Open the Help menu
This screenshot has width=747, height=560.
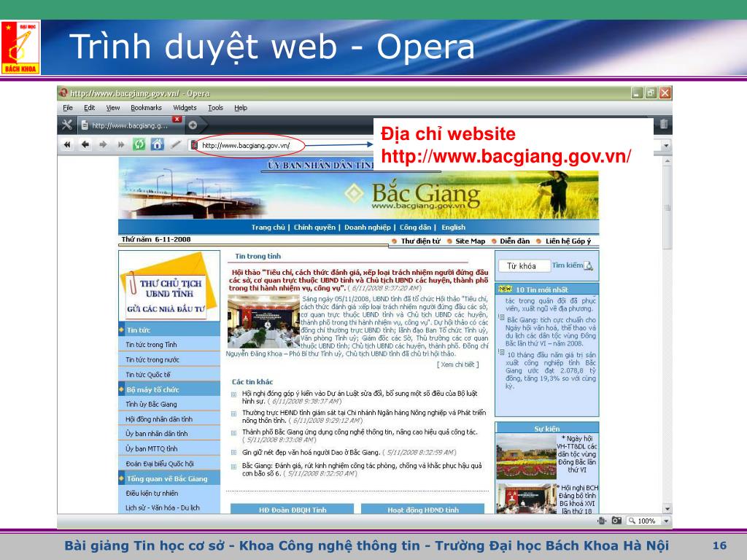[241, 108]
